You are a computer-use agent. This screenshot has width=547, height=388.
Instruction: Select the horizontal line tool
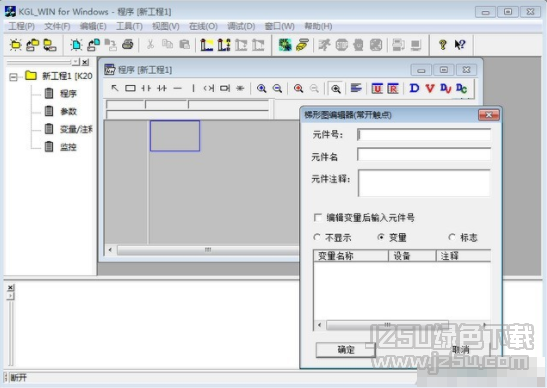tap(178, 89)
